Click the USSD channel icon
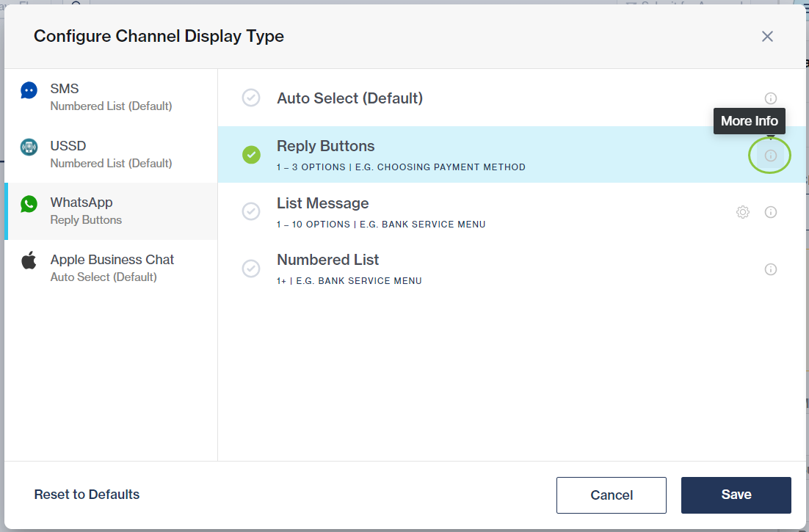Viewport: 809px width, 532px height. [29, 146]
